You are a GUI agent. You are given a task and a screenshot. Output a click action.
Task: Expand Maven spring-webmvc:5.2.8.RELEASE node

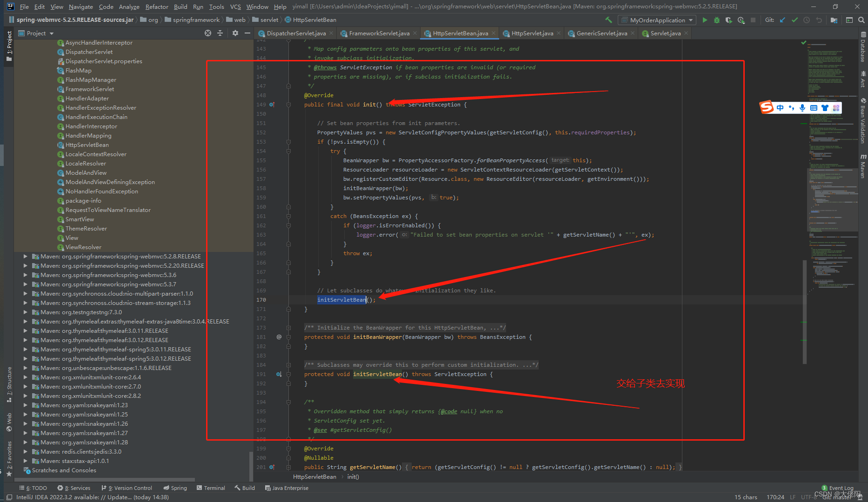coord(25,256)
